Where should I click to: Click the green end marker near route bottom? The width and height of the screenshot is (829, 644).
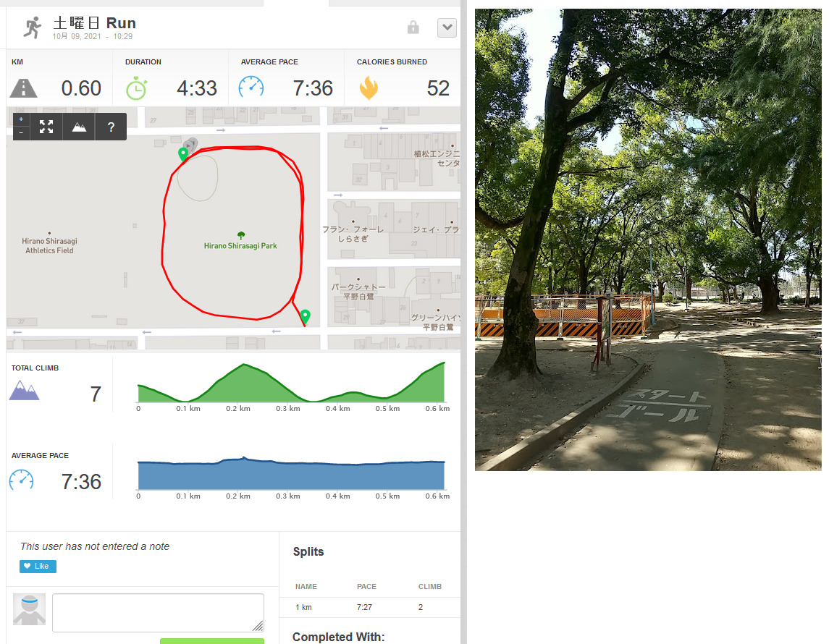[x=305, y=316]
